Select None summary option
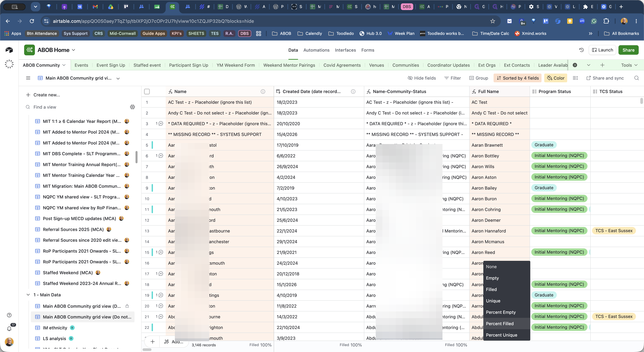 506,267
